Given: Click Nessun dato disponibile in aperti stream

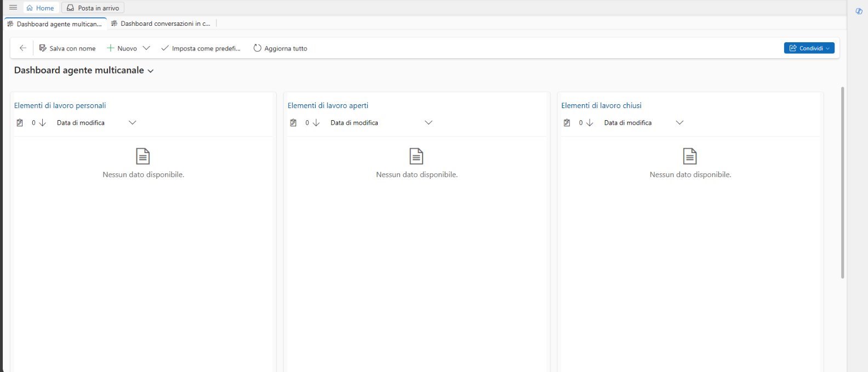Looking at the screenshot, I should pyautogui.click(x=417, y=174).
